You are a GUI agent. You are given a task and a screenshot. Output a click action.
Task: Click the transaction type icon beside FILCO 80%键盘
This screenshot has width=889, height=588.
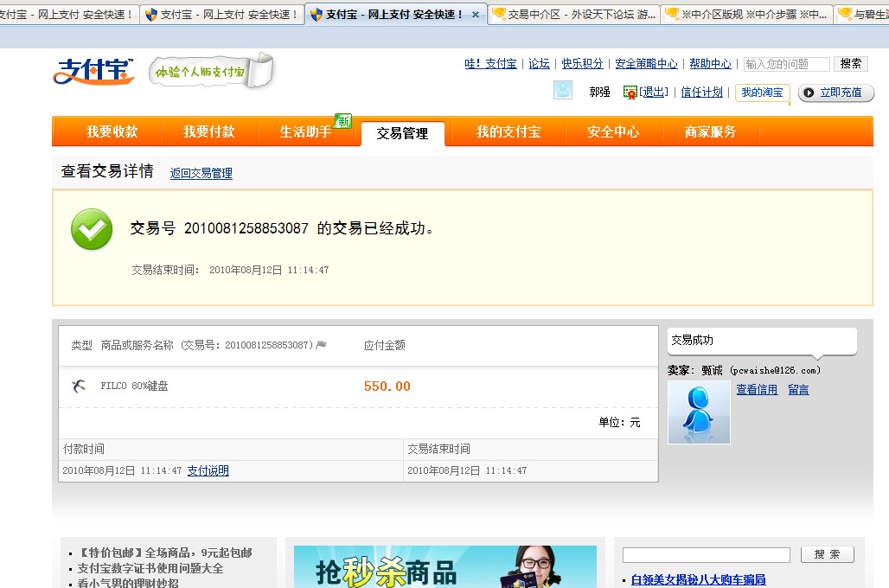[x=79, y=387]
